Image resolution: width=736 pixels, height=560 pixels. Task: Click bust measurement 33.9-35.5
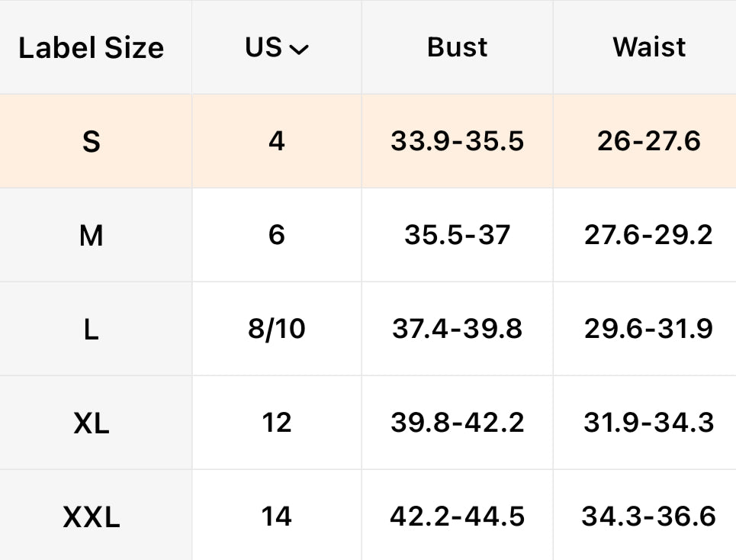click(458, 142)
